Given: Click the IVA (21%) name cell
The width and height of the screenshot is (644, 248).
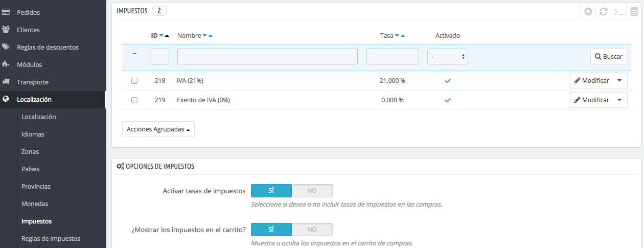Looking at the screenshot, I should (x=190, y=81).
